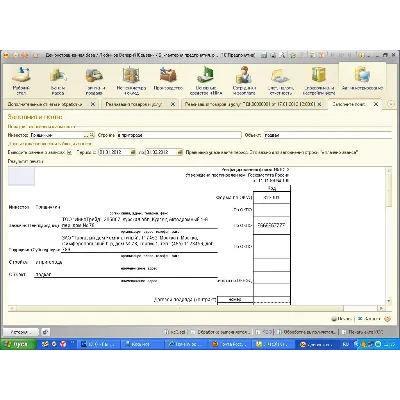Open the list of open tabs dropdown
Image resolution: width=400 pixels, height=400 pixels.
coord(391,104)
